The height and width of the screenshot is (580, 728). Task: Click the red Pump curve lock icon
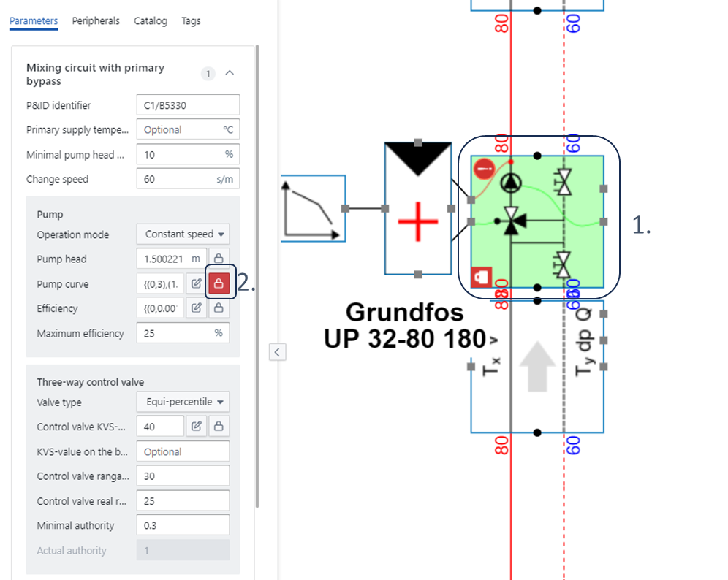coord(219,283)
